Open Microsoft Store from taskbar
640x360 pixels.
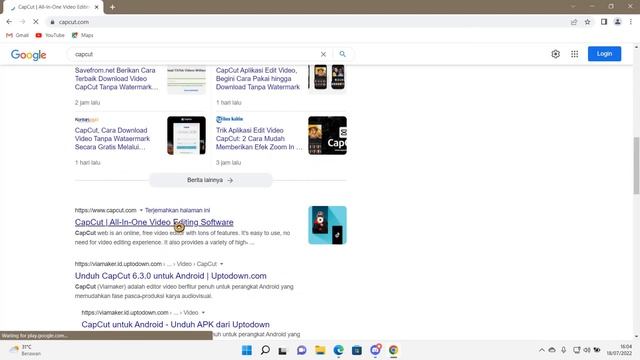click(357, 350)
